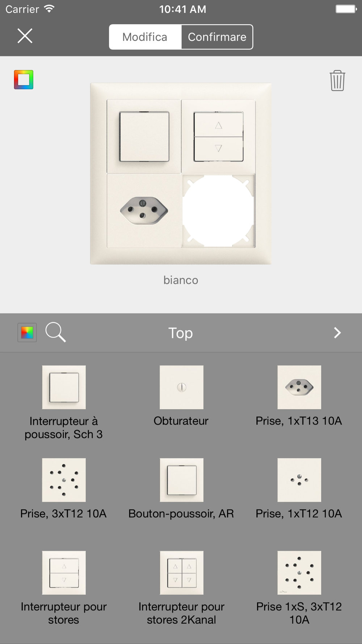Choose the Interrupteur pour stores item
This screenshot has width=362, height=644.
64,573
